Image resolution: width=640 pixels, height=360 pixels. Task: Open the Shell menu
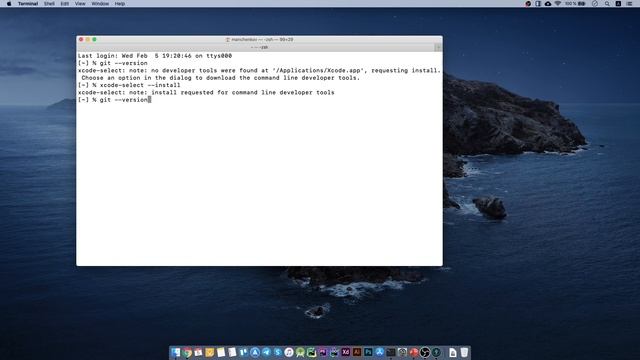(x=49, y=4)
